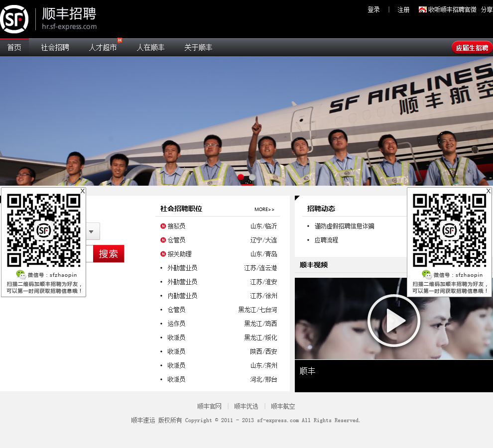493x448 pixels.
Task: Click 注册 link
Action: click(403, 9)
